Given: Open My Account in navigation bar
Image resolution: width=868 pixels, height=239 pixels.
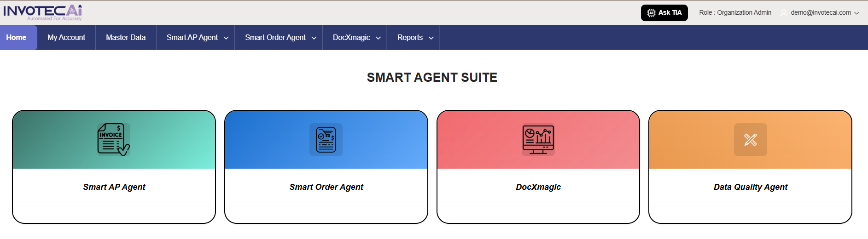Looking at the screenshot, I should pyautogui.click(x=66, y=38).
